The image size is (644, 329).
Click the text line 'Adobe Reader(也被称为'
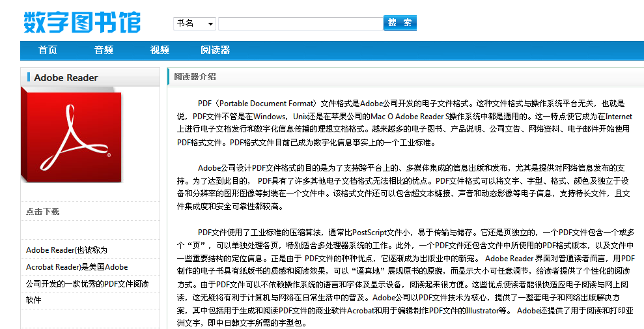point(66,250)
